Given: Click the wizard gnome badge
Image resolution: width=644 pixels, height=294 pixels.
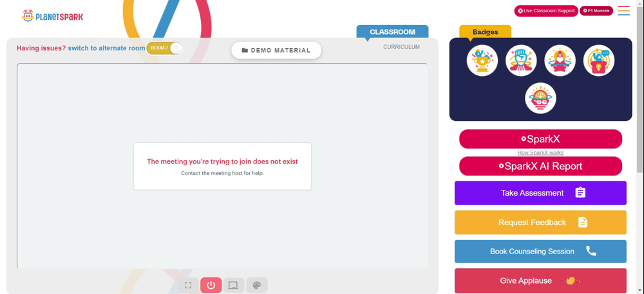Looking at the screenshot, I should tap(560, 60).
